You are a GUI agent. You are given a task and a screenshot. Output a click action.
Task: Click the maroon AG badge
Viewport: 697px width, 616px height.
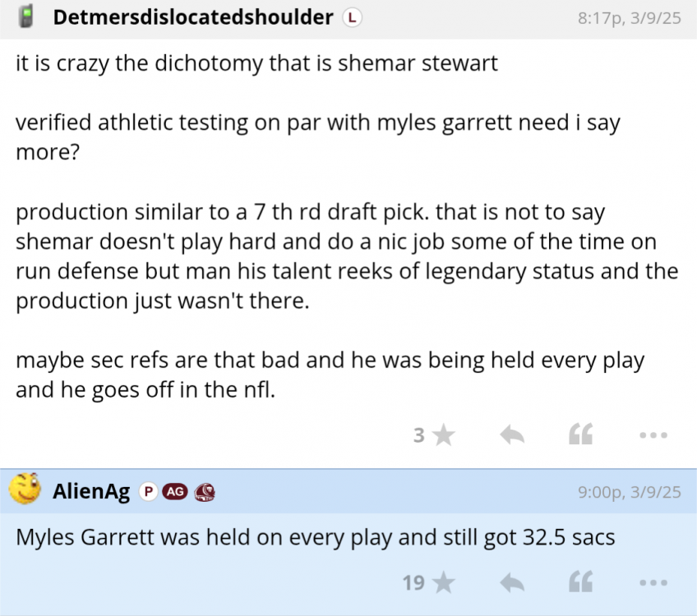click(174, 492)
